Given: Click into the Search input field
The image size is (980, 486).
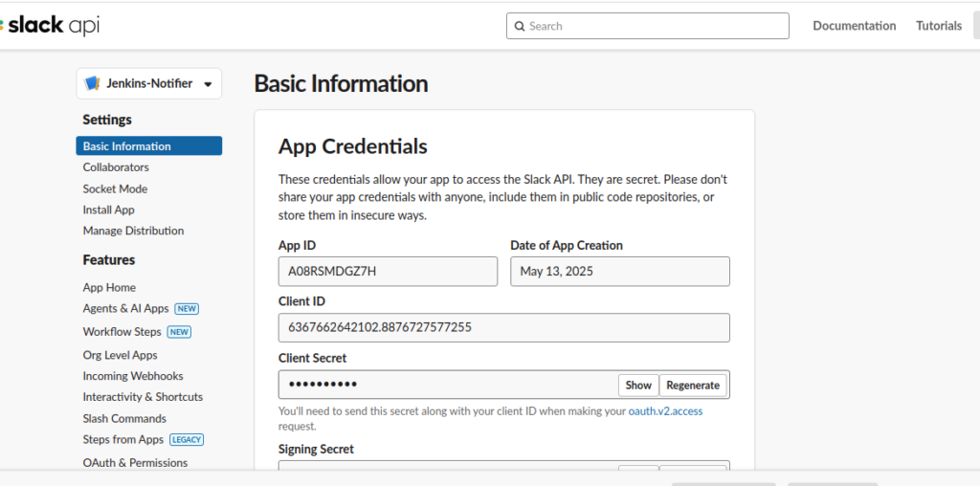Looking at the screenshot, I should 648,26.
